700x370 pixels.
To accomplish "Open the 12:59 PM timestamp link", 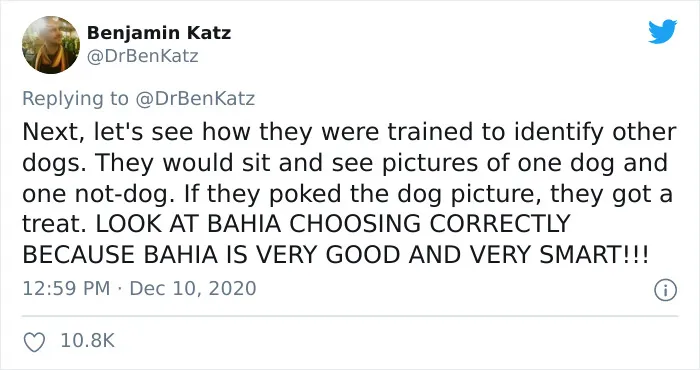I will click(66, 288).
